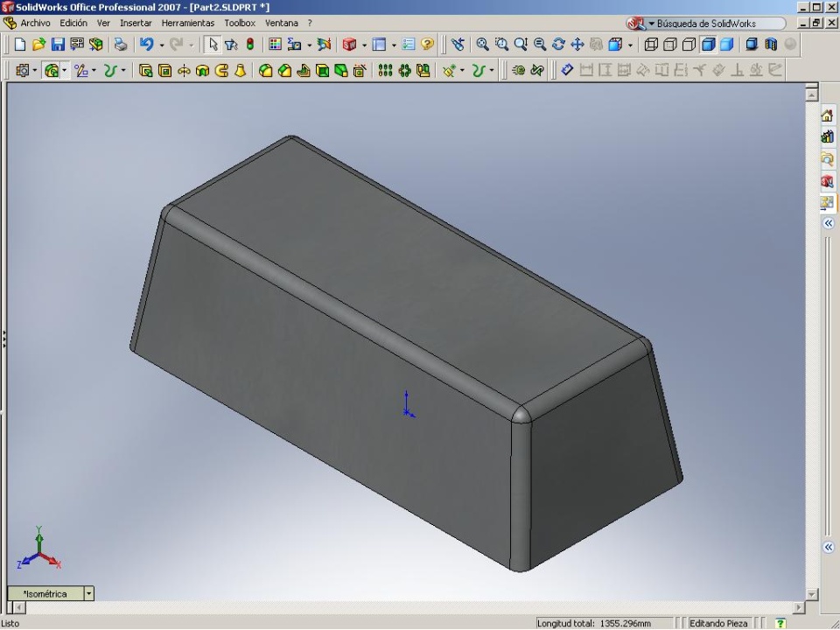The width and height of the screenshot is (840, 630).
Task: Toggle Shadows in Shaded Mode
Action: coord(752,45)
